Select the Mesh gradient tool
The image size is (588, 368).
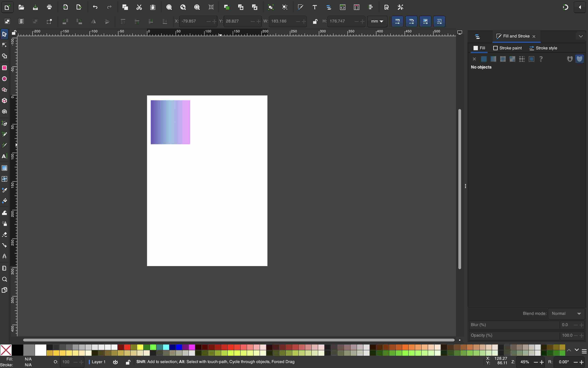click(x=4, y=179)
